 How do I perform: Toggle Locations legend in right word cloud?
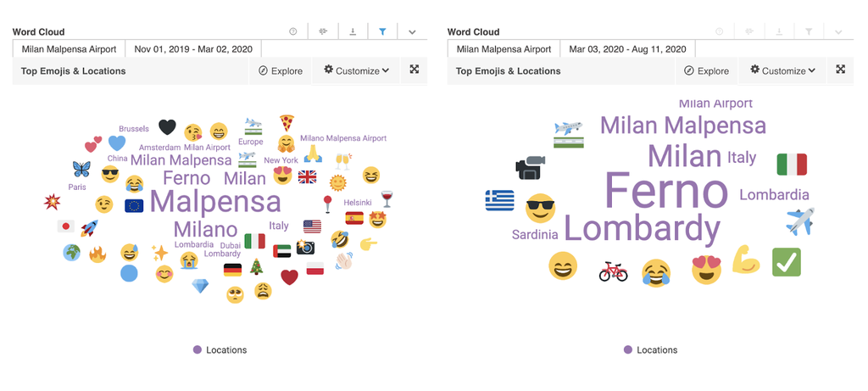pyautogui.click(x=650, y=349)
